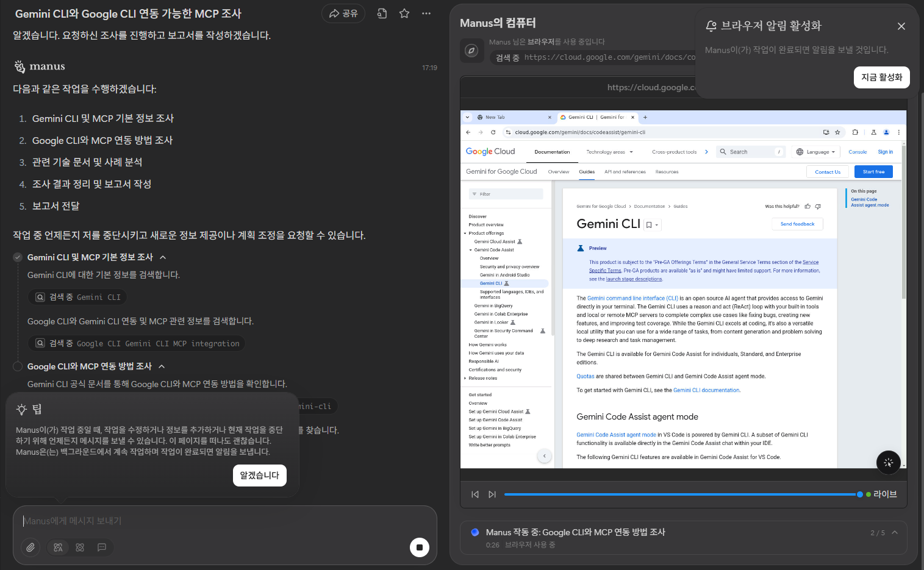Screen dimensions: 924x570
Task: Click the browser address bar URL
Action: point(579,132)
